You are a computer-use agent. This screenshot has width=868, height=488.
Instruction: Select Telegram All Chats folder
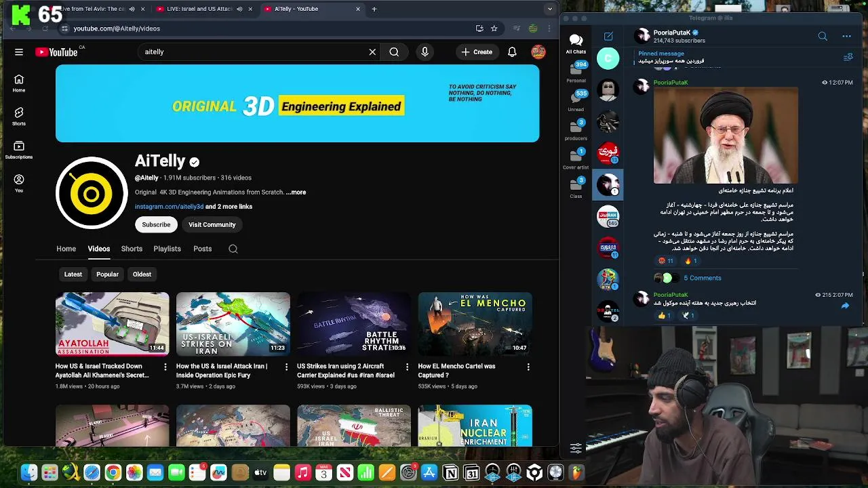pos(576,43)
